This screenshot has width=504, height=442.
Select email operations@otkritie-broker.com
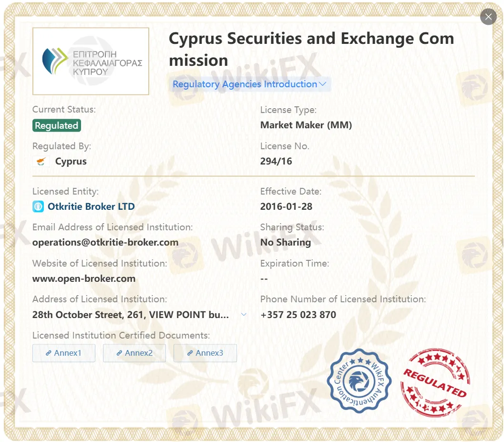[x=105, y=242]
